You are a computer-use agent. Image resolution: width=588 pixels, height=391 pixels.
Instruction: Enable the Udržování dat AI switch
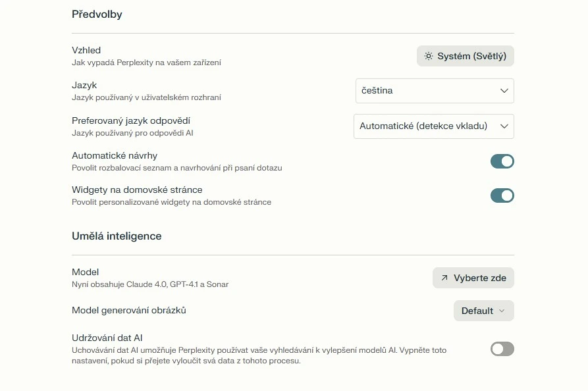[502, 349]
